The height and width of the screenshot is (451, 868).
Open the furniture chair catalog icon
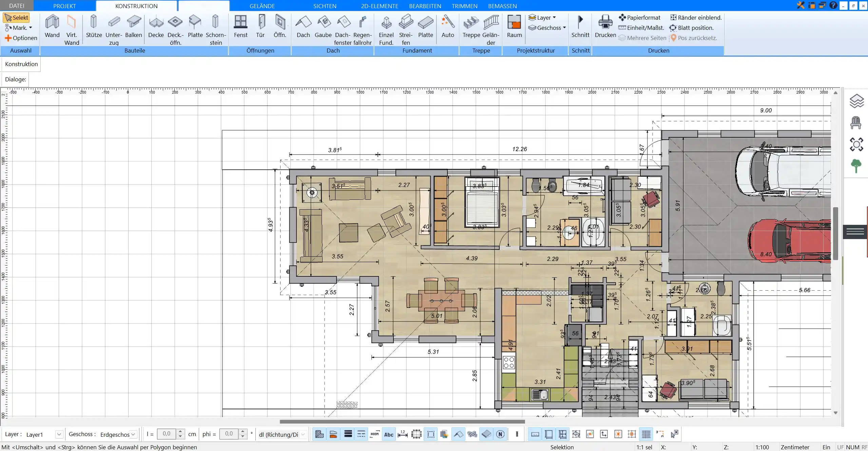point(856,123)
